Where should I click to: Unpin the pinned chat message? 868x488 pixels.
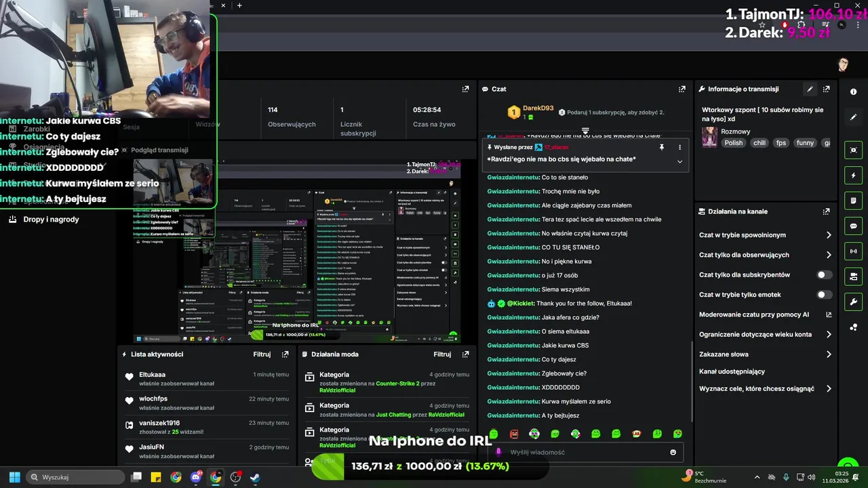[x=661, y=147]
